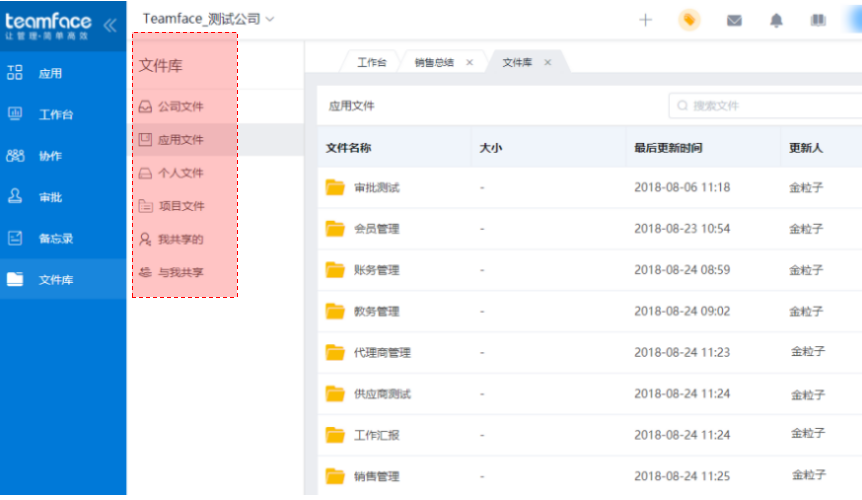Click the folder icon of 账务管理
This screenshot has height=500, width=862.
(x=335, y=270)
